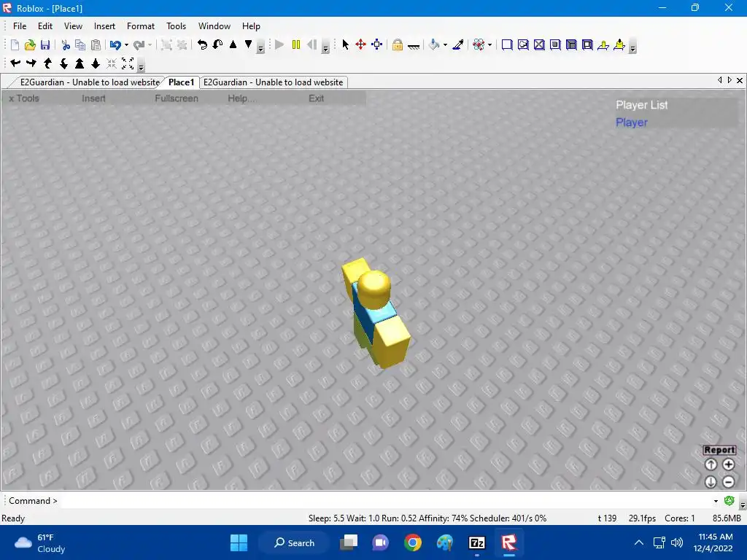Select the Fill paint bucket tool
The width and height of the screenshot is (747, 560).
click(x=434, y=44)
